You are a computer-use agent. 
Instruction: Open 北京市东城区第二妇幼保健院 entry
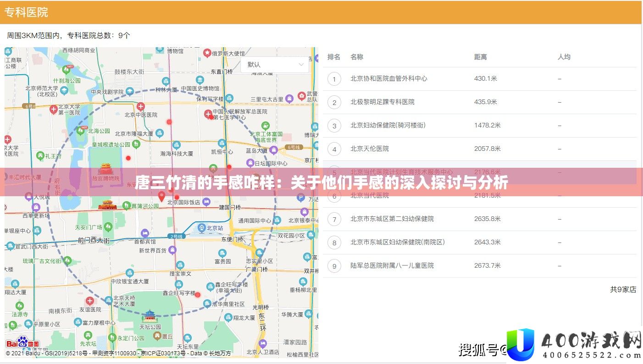pos(392,219)
